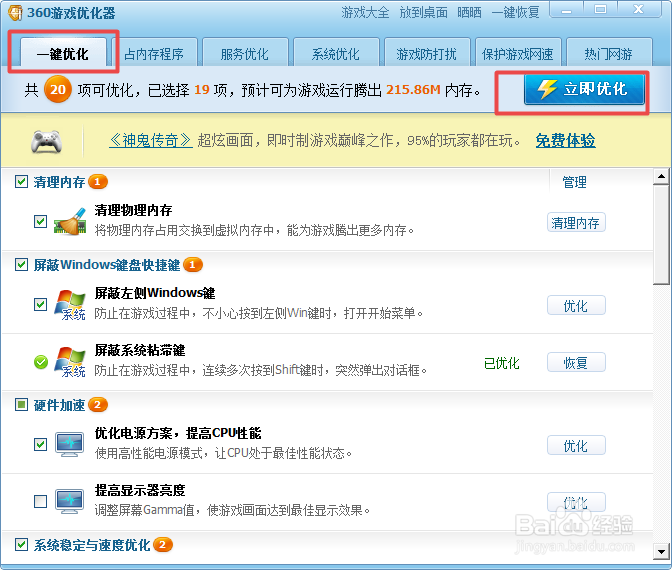Uncheck the 优化电源方案 checkbox
This screenshot has height=570, width=672.
tap(40, 444)
